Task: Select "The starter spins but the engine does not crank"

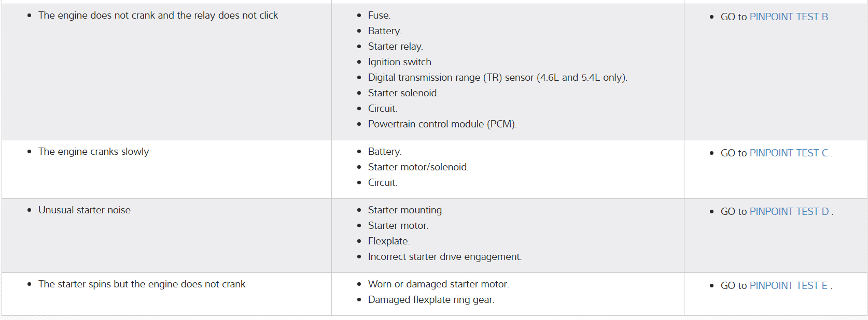Action: (x=142, y=284)
